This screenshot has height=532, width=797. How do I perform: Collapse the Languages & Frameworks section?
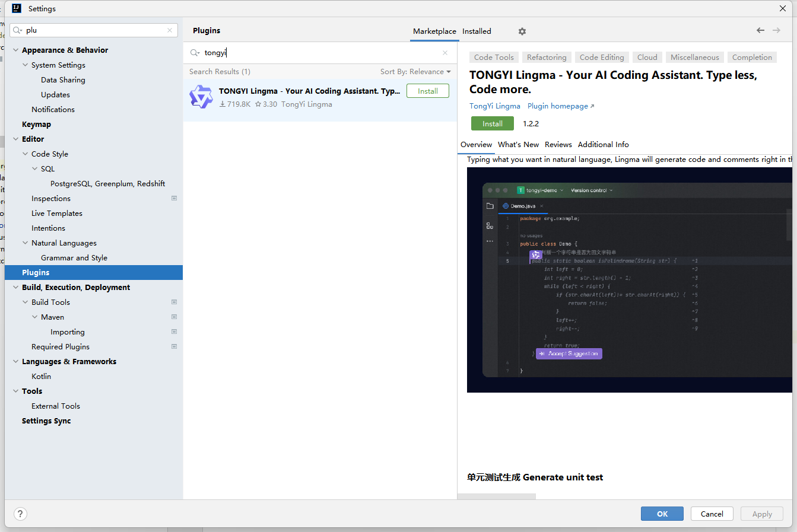pyautogui.click(x=16, y=362)
